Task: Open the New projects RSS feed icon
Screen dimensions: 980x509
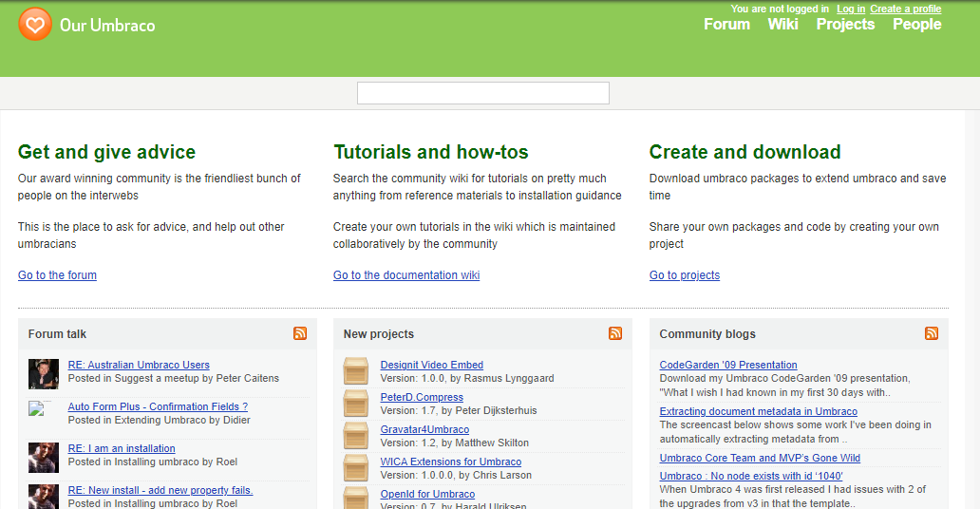Action: point(615,333)
